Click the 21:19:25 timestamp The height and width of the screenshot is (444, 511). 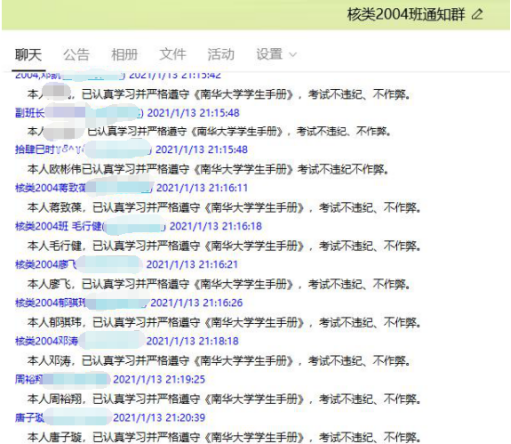coord(159,379)
